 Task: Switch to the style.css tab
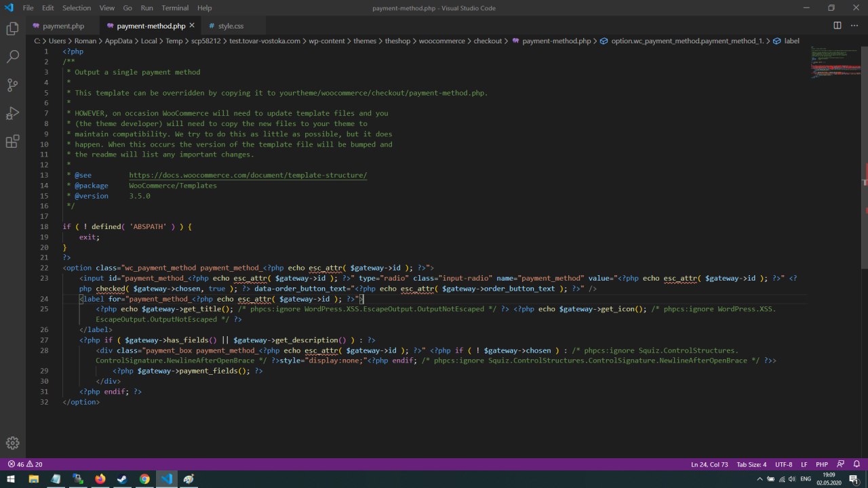231,26
